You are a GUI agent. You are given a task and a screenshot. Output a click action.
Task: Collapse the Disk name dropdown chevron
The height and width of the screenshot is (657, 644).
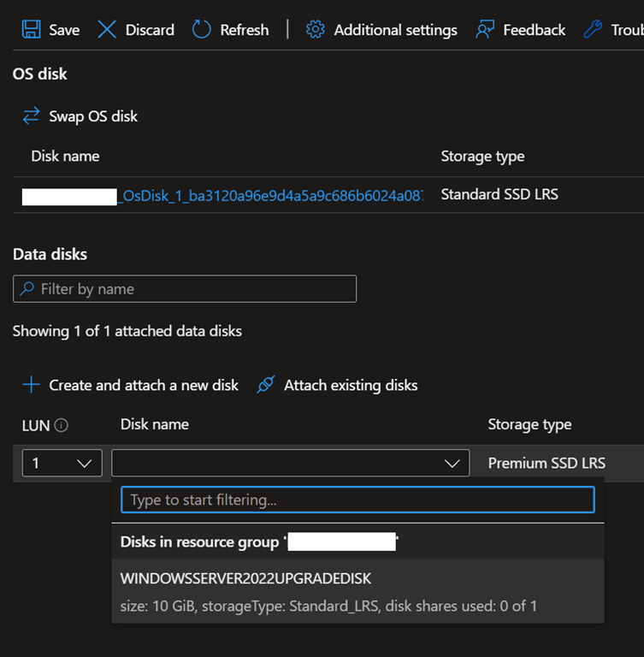click(x=452, y=464)
